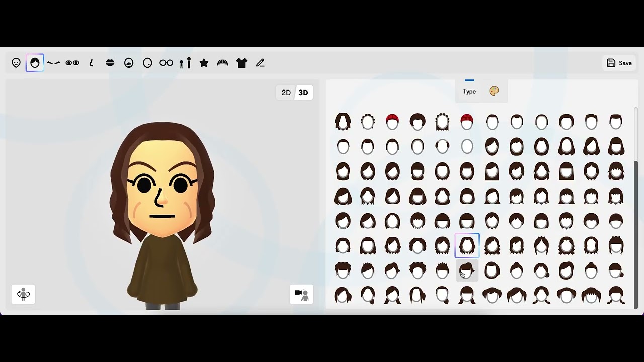
Task: Select the hairstyle under the hand cursor
Action: pyautogui.click(x=467, y=270)
